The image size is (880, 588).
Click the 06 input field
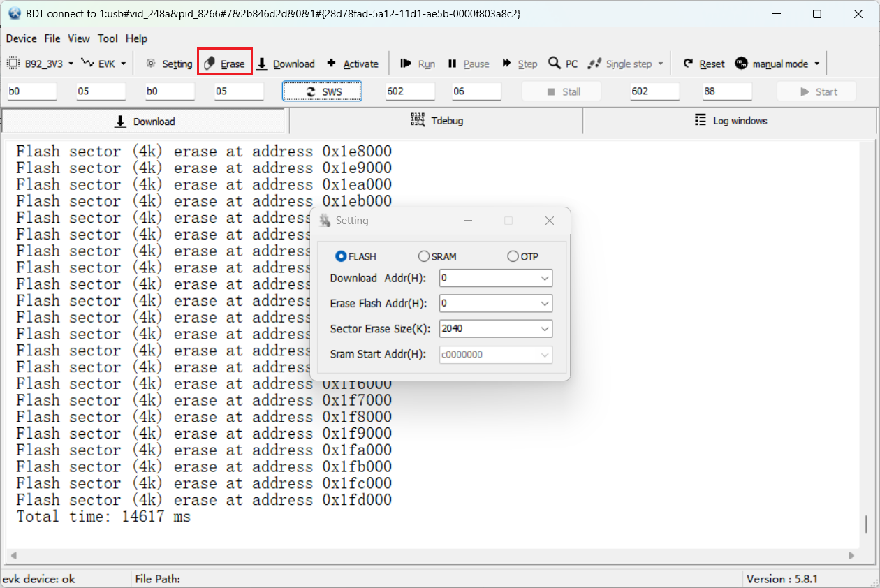(x=476, y=91)
